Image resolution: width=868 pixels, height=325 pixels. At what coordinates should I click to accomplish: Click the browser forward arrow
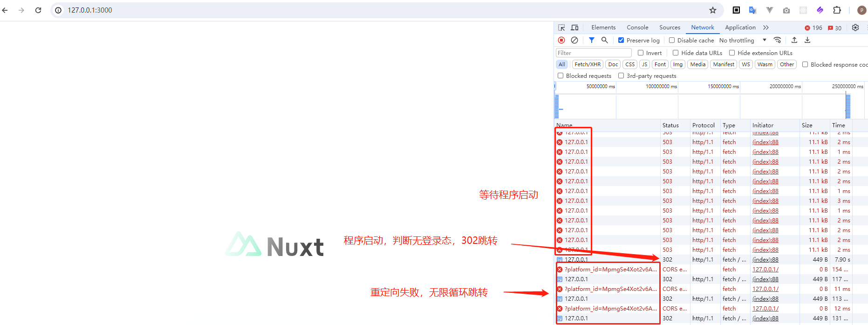(x=21, y=10)
